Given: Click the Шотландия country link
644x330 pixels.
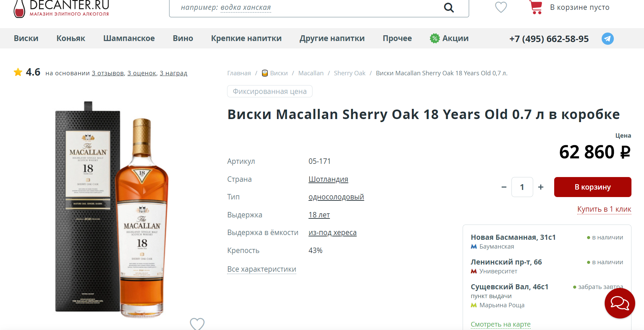Looking at the screenshot, I should tap(328, 179).
